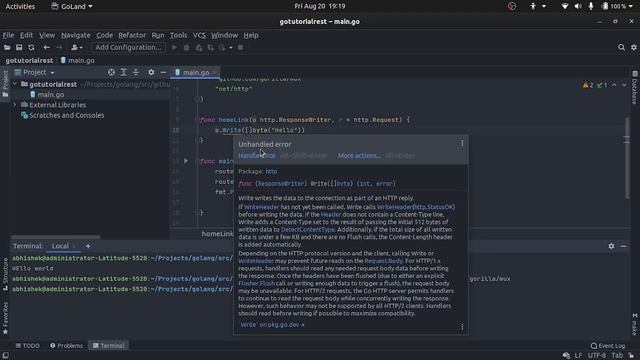Click Expand All icon in Project panel
The height and width of the screenshot is (360, 640).
(x=124, y=72)
